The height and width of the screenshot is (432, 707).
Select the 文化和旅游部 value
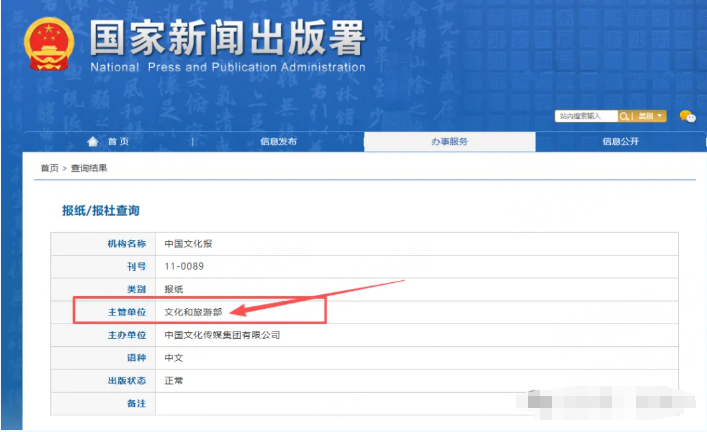(x=193, y=312)
